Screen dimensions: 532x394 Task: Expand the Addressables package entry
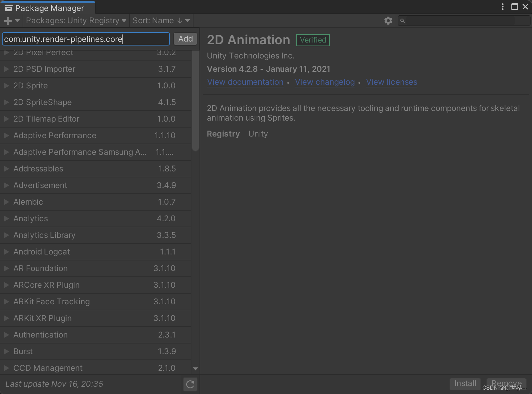6,169
